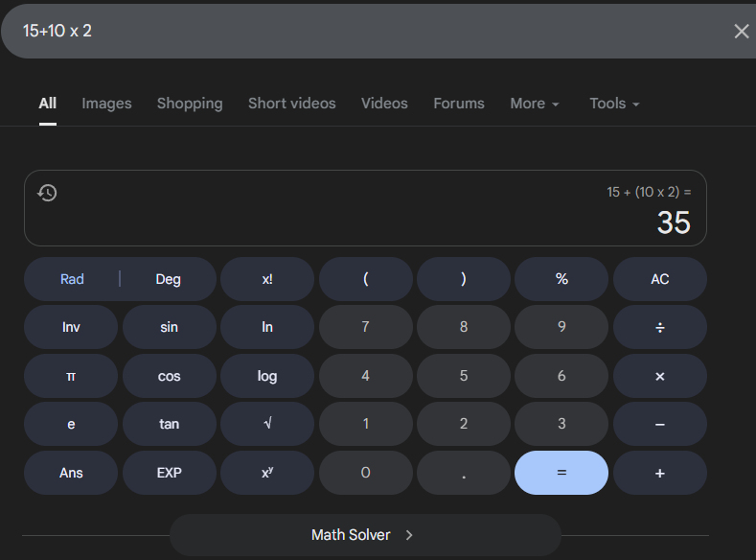The height and width of the screenshot is (560, 756).
Task: Click the decimal point key
Action: click(x=464, y=473)
